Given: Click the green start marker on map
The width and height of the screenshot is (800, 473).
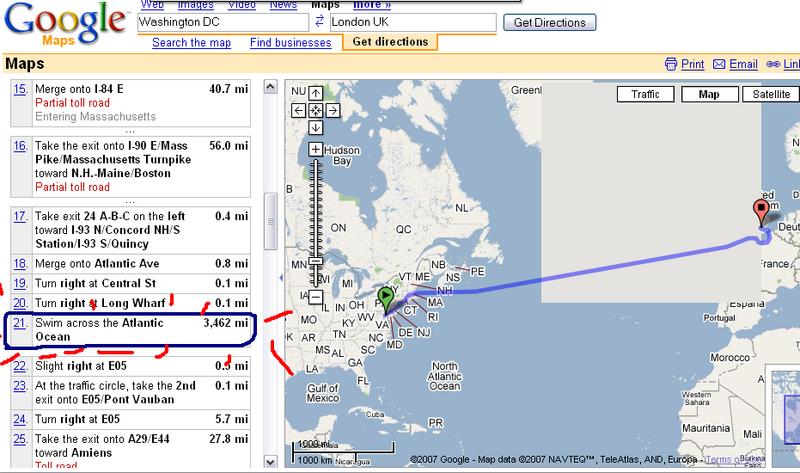Looking at the screenshot, I should tap(384, 297).
